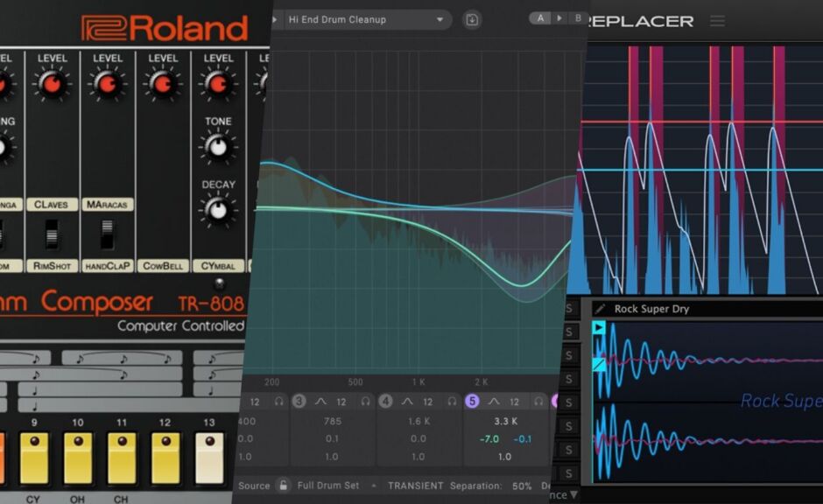Click the band 4 headphone listen icon
Image resolution: width=823 pixels, height=504 pixels.
click(x=452, y=402)
